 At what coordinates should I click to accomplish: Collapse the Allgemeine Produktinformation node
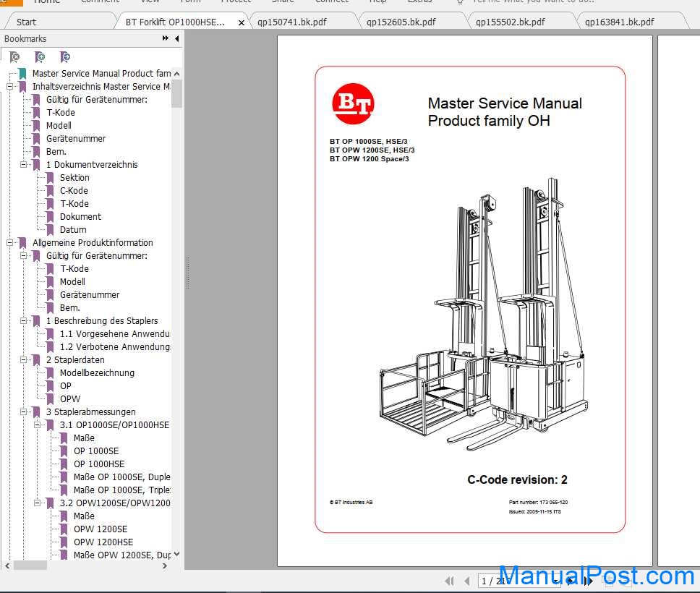tap(10, 242)
